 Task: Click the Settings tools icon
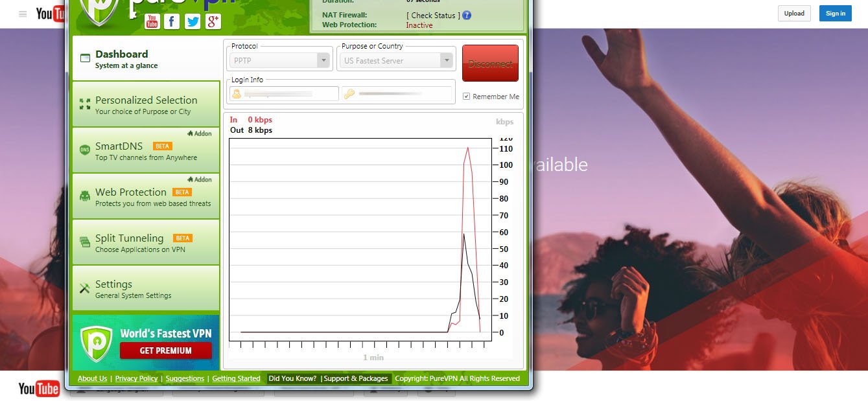(85, 288)
